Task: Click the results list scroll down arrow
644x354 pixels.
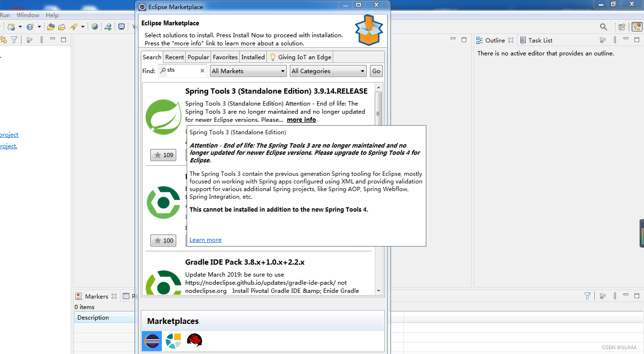Action: tap(379, 290)
